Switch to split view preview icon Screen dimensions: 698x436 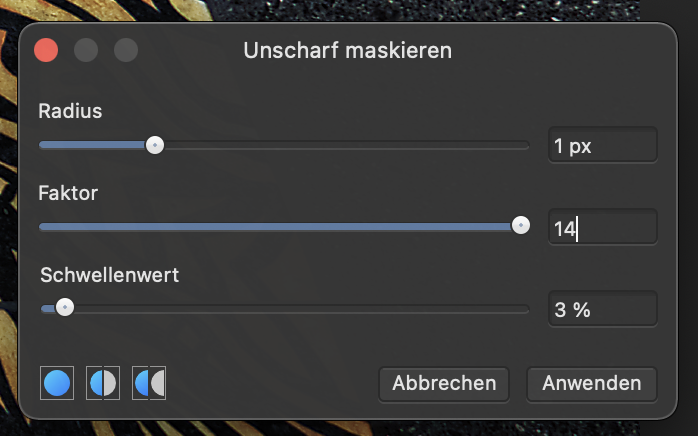tap(103, 383)
